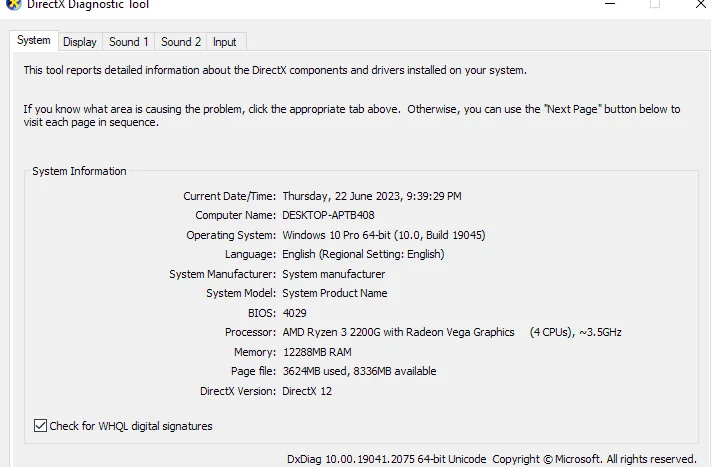The width and height of the screenshot is (711, 467).
Task: Minimize the DirectX Diagnostic Tool window
Action: 610,4
